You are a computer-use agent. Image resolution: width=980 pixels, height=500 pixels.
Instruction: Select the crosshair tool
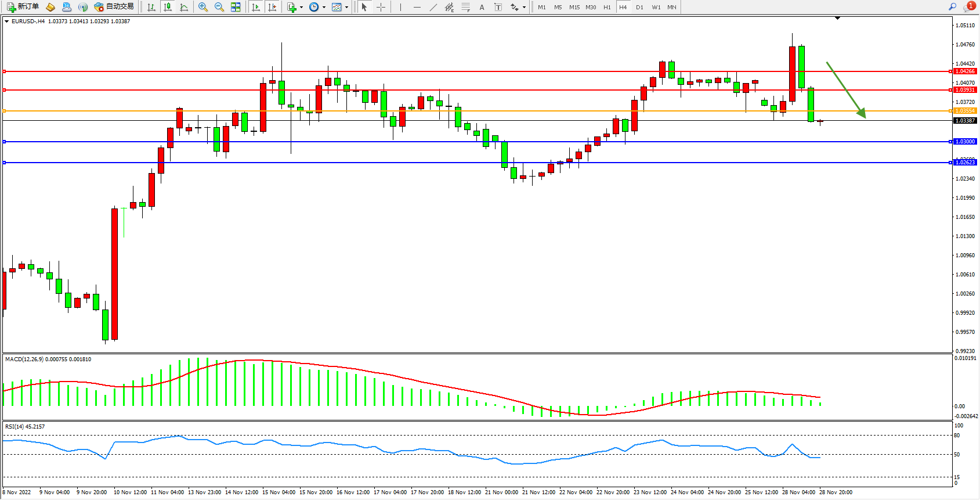[x=381, y=7]
